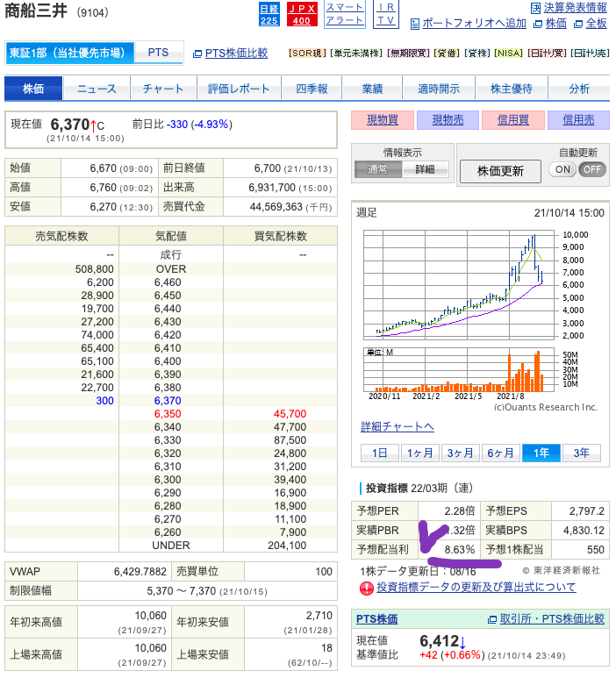The width and height of the screenshot is (616, 678).
Task: Open 投資指標データの更新及び算出式について link
Action: click(x=476, y=587)
